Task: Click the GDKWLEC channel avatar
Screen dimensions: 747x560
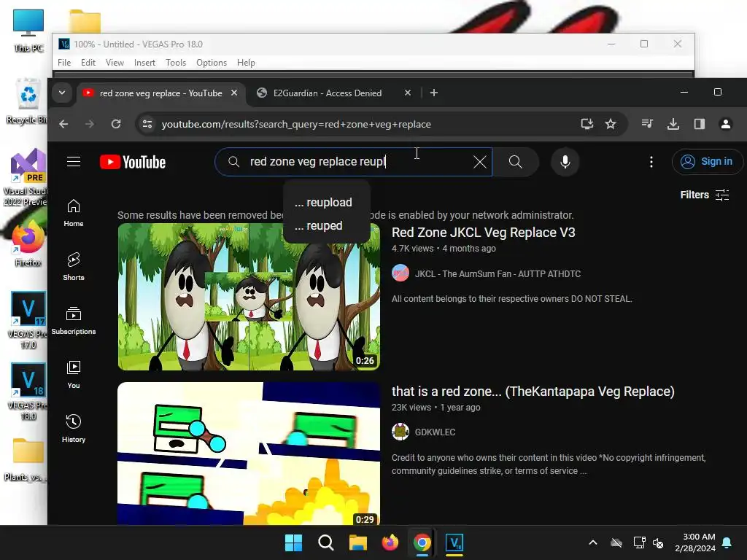Action: click(x=400, y=432)
